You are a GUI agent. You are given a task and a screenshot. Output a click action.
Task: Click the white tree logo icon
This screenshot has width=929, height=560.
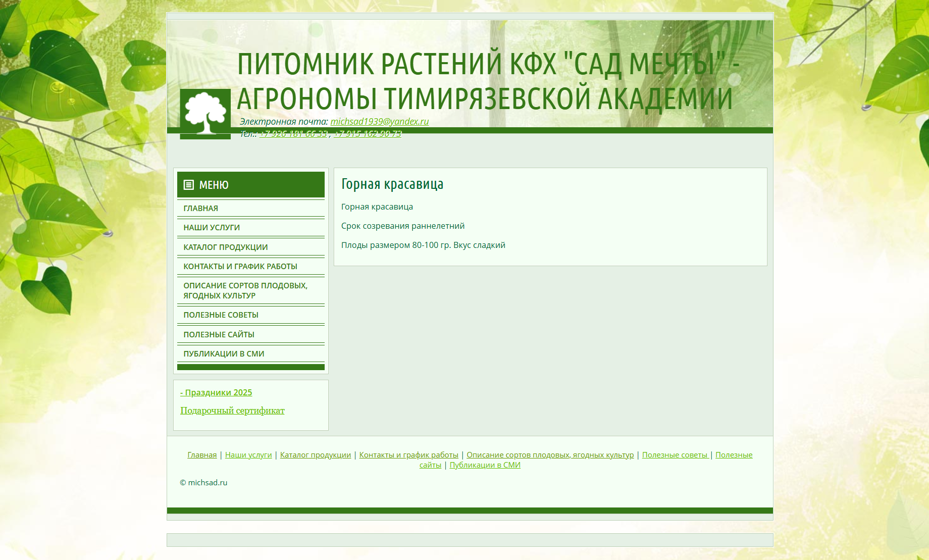(x=205, y=114)
